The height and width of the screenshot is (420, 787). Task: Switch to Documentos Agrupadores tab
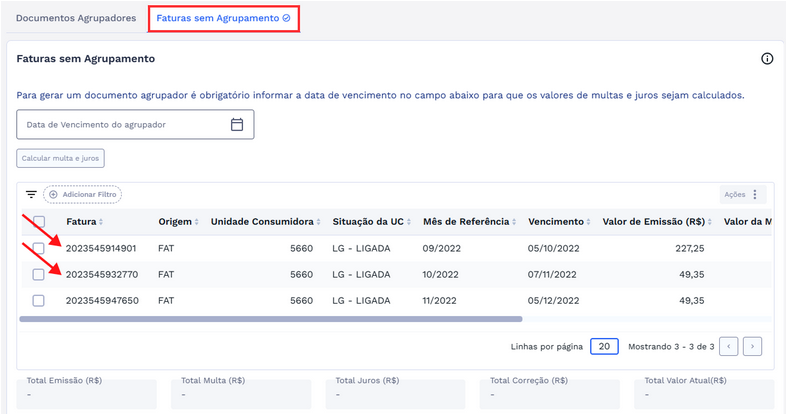tap(76, 18)
